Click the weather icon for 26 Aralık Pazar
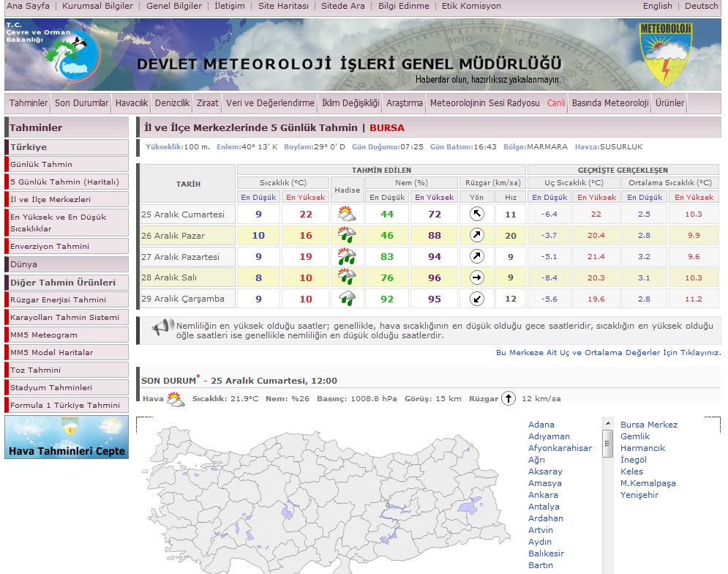 pyautogui.click(x=347, y=235)
